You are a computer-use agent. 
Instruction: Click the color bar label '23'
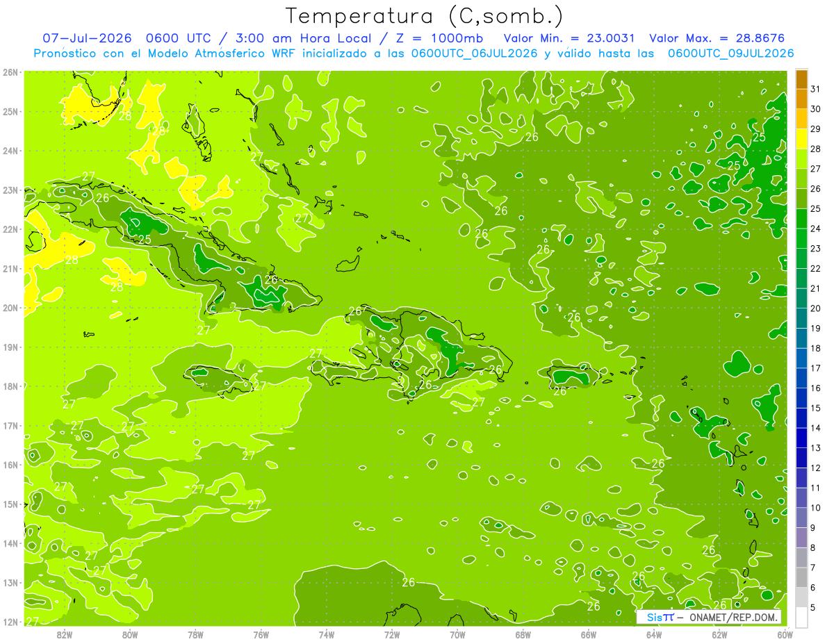pos(816,249)
